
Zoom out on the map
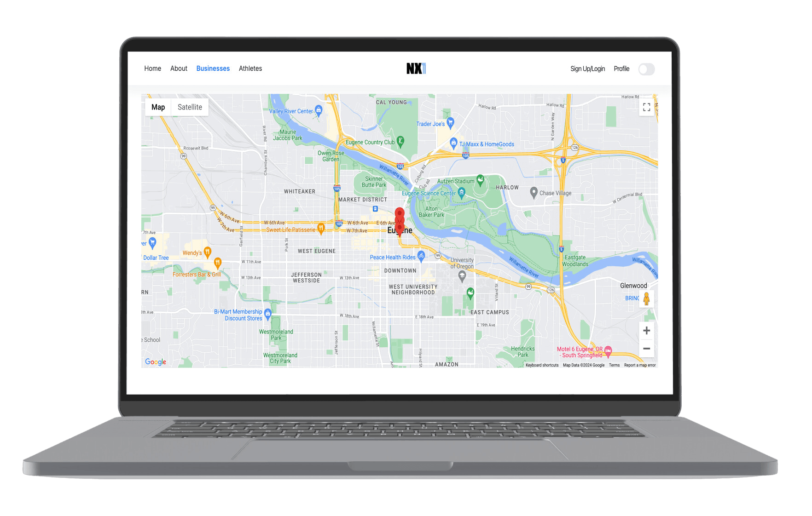646,349
